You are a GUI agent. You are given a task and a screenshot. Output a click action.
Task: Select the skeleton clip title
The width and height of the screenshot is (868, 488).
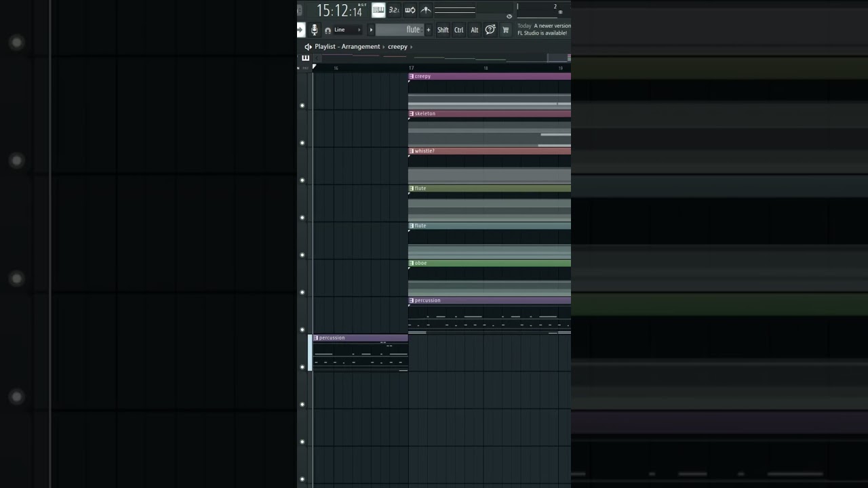click(425, 114)
